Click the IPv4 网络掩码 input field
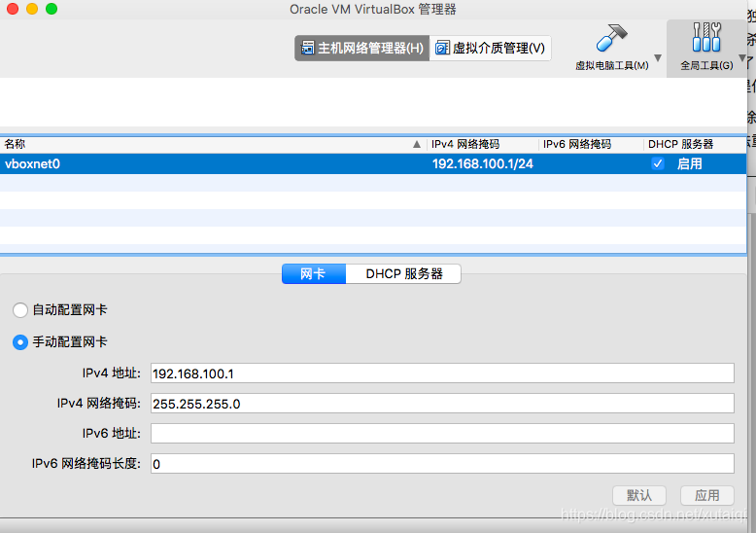The height and width of the screenshot is (533, 756). (442, 403)
